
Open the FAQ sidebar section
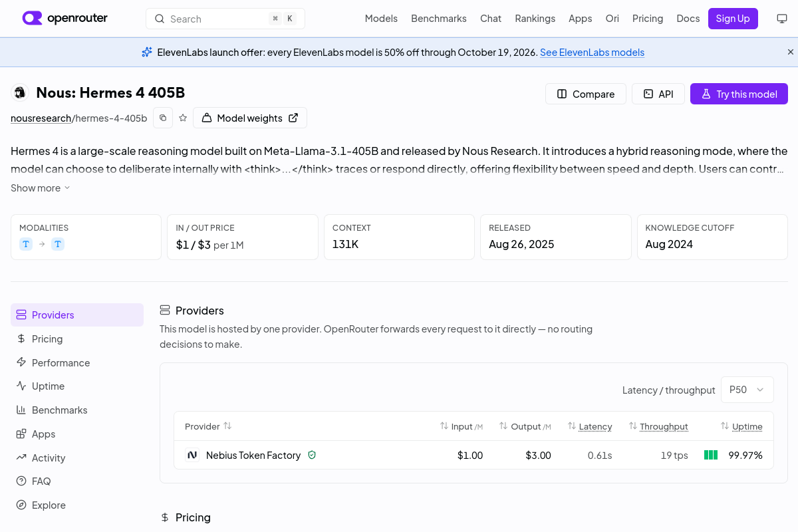tap(77, 481)
